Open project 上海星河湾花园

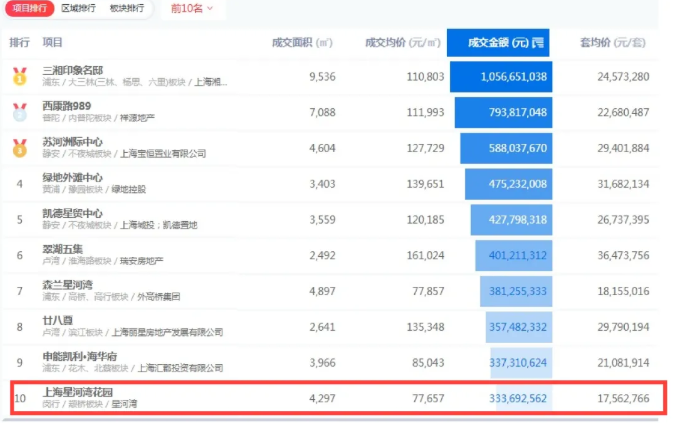click(x=78, y=392)
